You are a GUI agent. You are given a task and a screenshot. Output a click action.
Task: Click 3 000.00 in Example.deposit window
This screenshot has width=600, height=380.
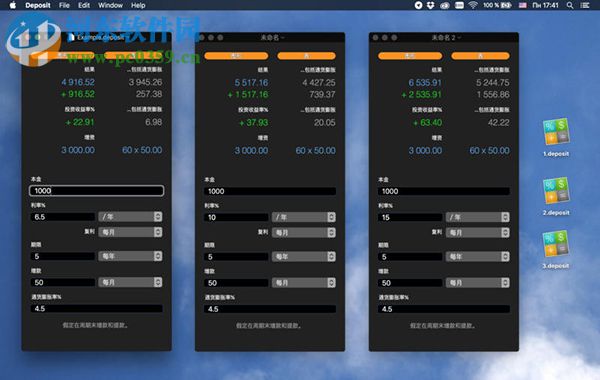point(78,150)
